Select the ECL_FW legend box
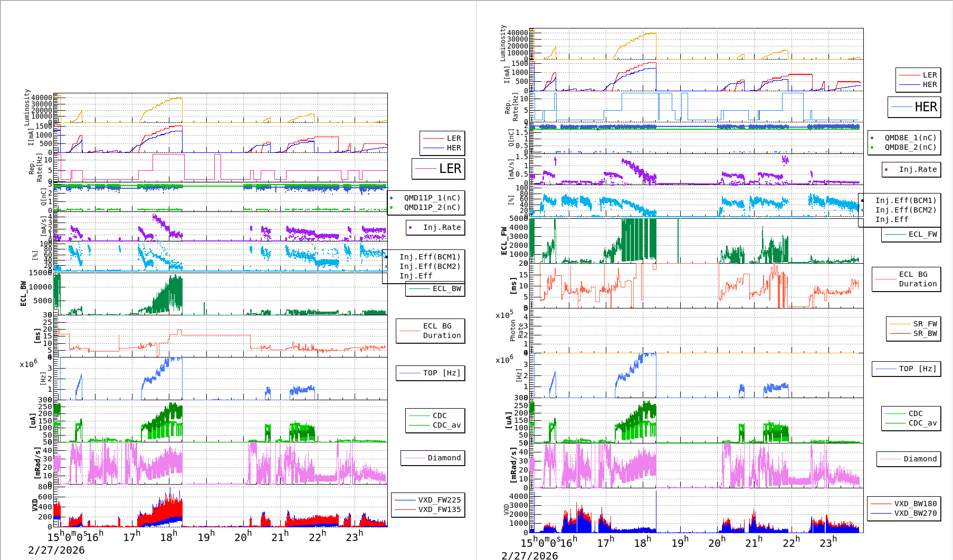Viewport: 953px width, 560px height. [x=911, y=235]
